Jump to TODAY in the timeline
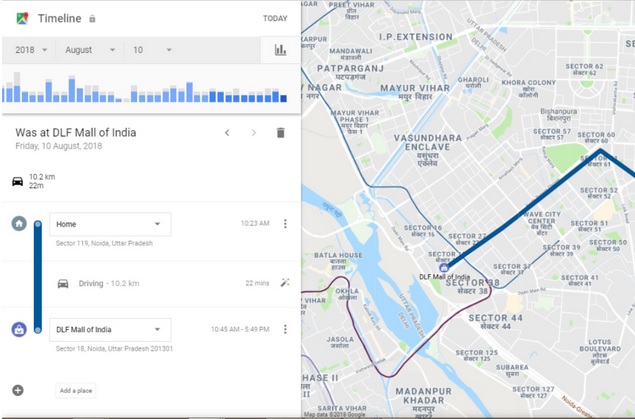 pos(275,19)
